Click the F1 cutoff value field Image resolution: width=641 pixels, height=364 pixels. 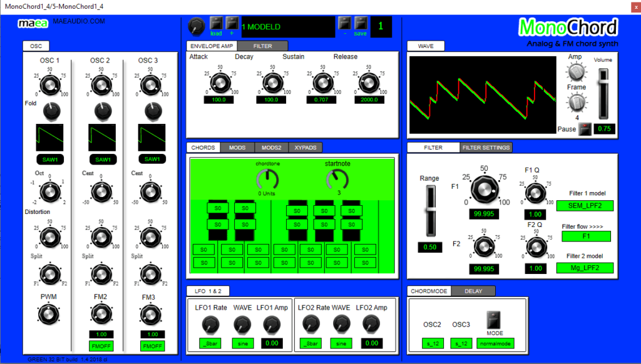point(483,215)
